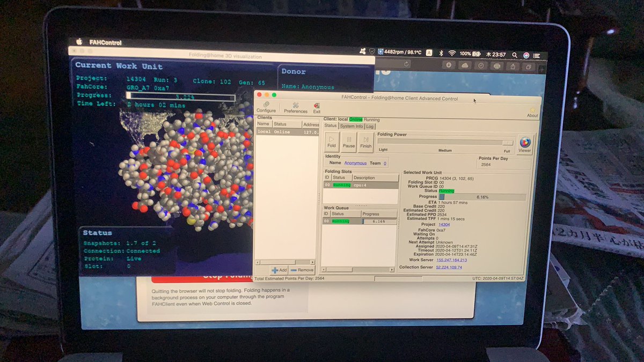The width and height of the screenshot is (644, 362).
Task: Click the fan rpm temperature indicator
Action: [x=399, y=52]
